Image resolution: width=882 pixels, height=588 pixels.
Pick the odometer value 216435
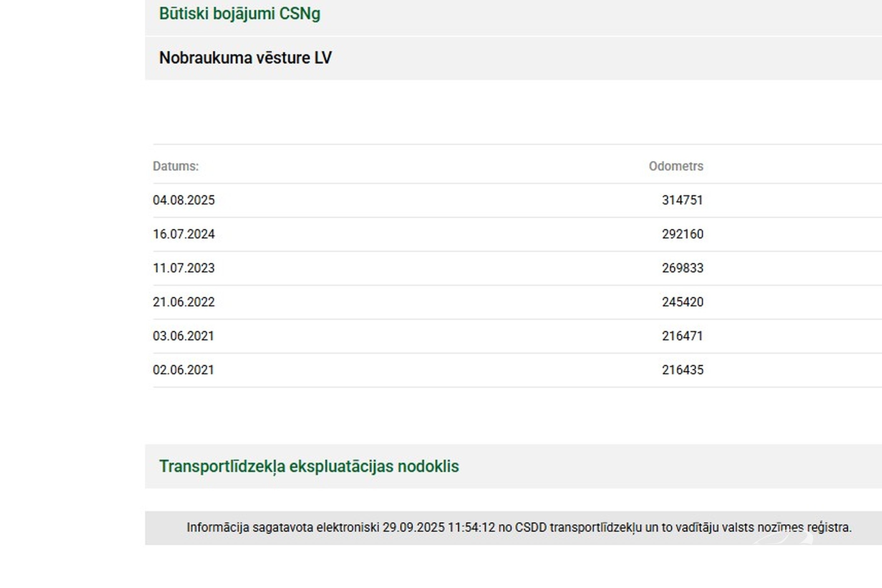click(x=682, y=370)
